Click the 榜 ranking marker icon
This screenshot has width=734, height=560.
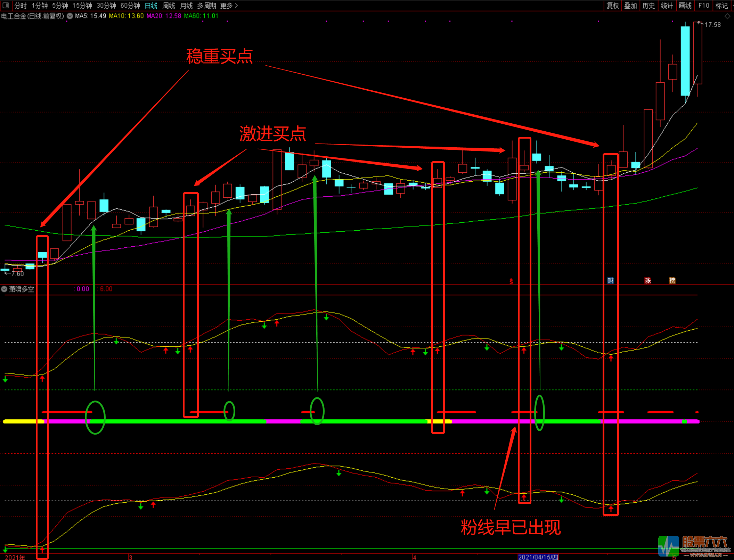672,280
